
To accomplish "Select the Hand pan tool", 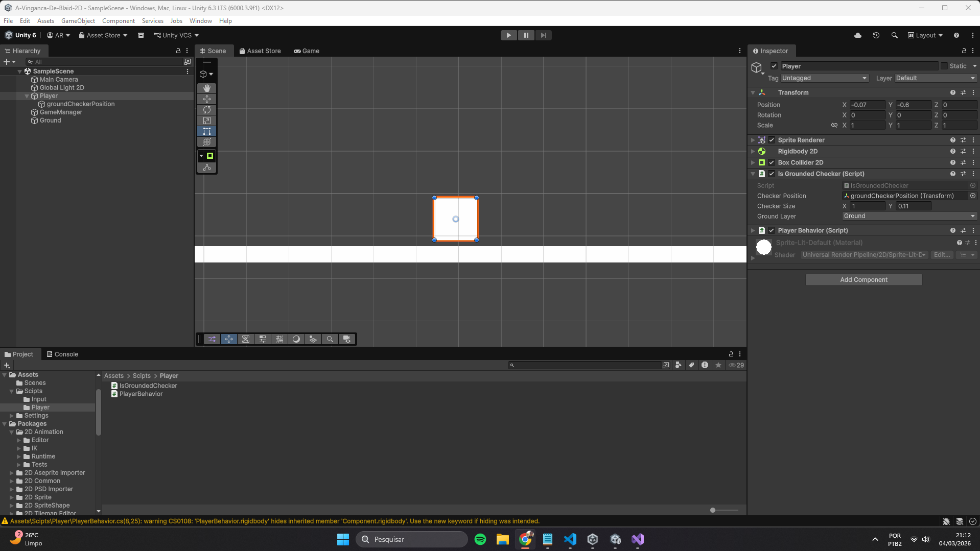I will (x=206, y=88).
